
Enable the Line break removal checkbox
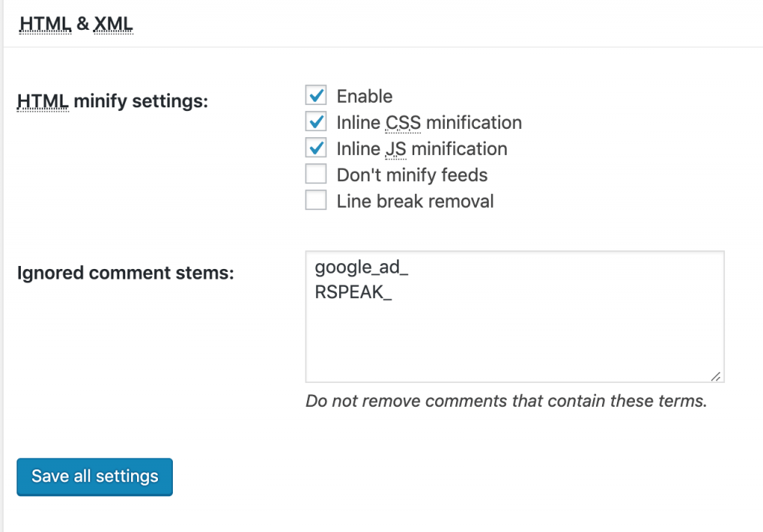pos(316,200)
